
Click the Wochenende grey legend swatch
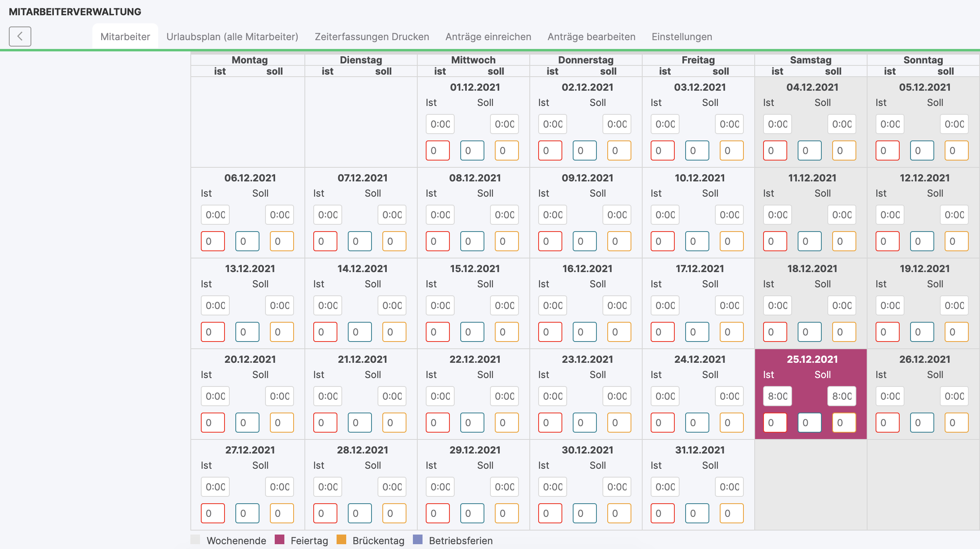click(195, 539)
